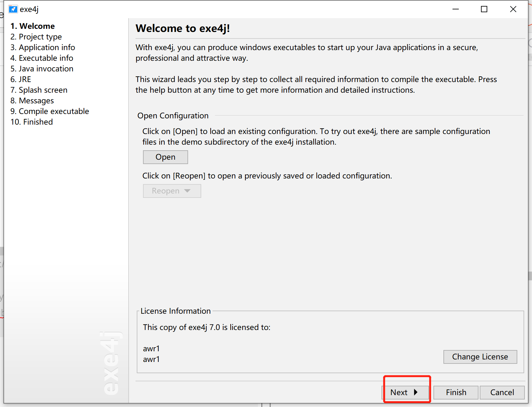This screenshot has width=532, height=407.
Task: Select the Welcome step in sidebar
Action: pyautogui.click(x=33, y=26)
